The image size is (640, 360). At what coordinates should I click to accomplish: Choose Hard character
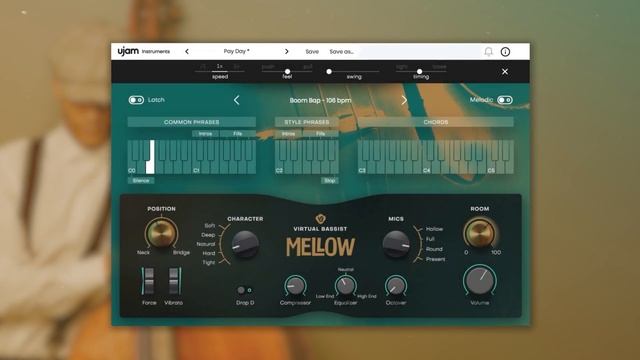[209, 253]
